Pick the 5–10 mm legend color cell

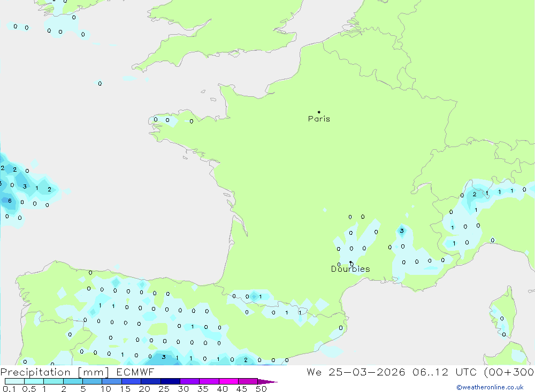tap(92, 381)
